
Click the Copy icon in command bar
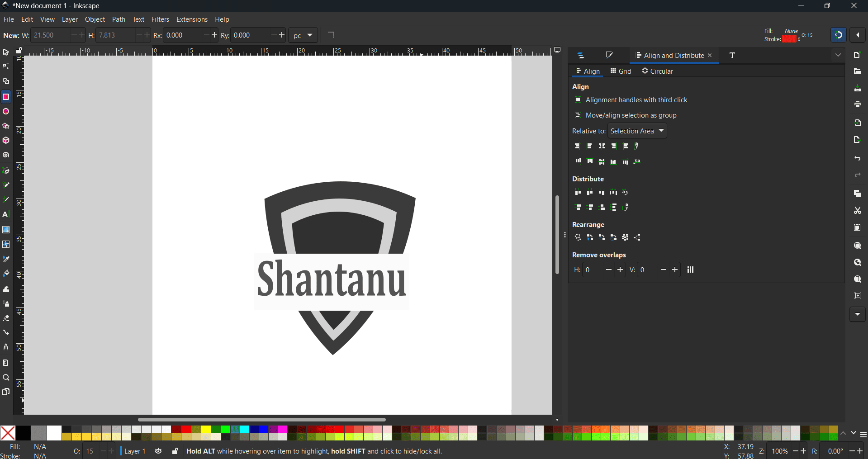point(858,194)
